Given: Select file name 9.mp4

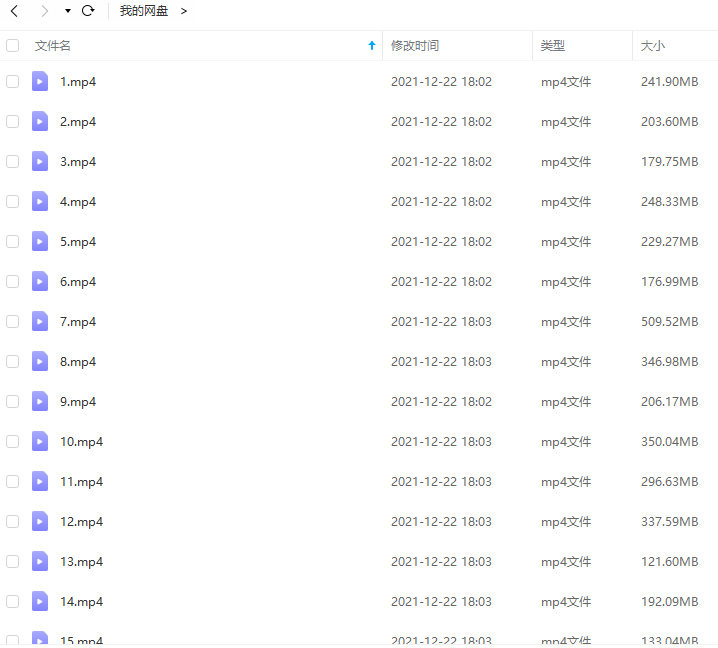Looking at the screenshot, I should point(78,402).
